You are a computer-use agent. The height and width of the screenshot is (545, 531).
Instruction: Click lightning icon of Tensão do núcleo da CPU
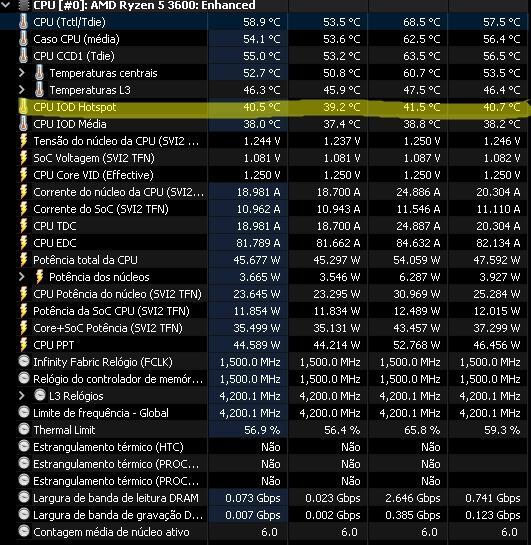tap(23, 141)
